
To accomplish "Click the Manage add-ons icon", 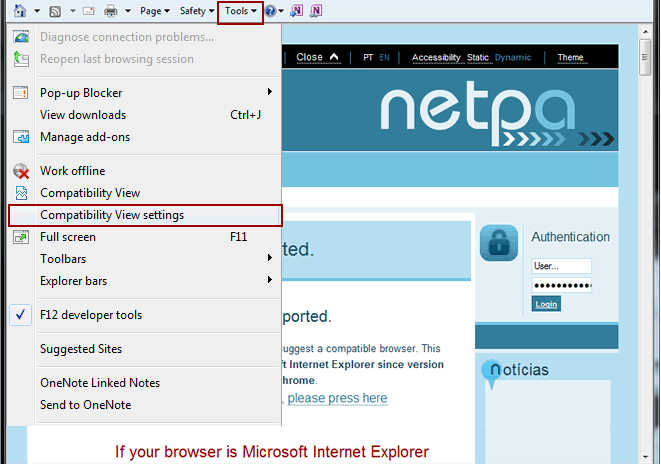I will coord(21,137).
